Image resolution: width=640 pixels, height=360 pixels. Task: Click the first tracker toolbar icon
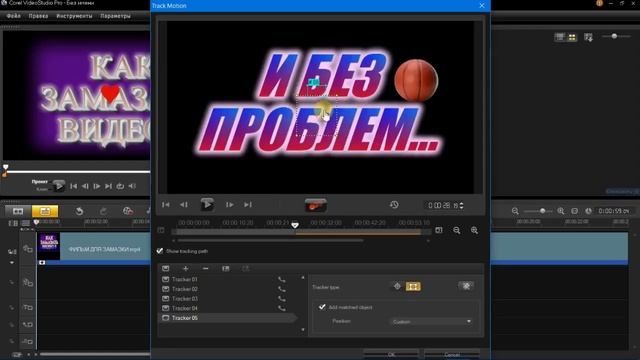click(x=165, y=268)
